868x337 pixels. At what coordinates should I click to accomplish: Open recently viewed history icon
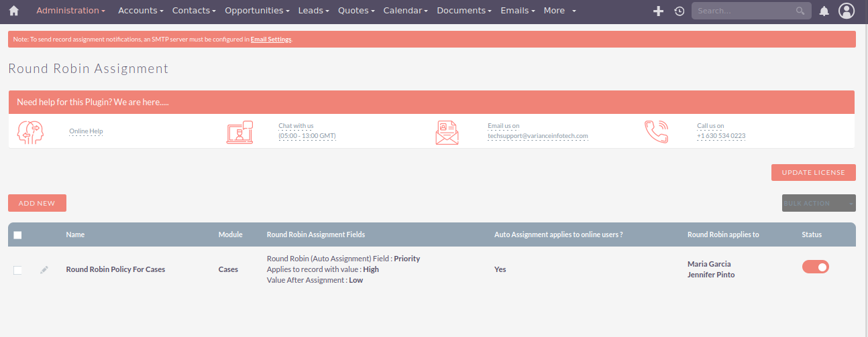(x=679, y=11)
